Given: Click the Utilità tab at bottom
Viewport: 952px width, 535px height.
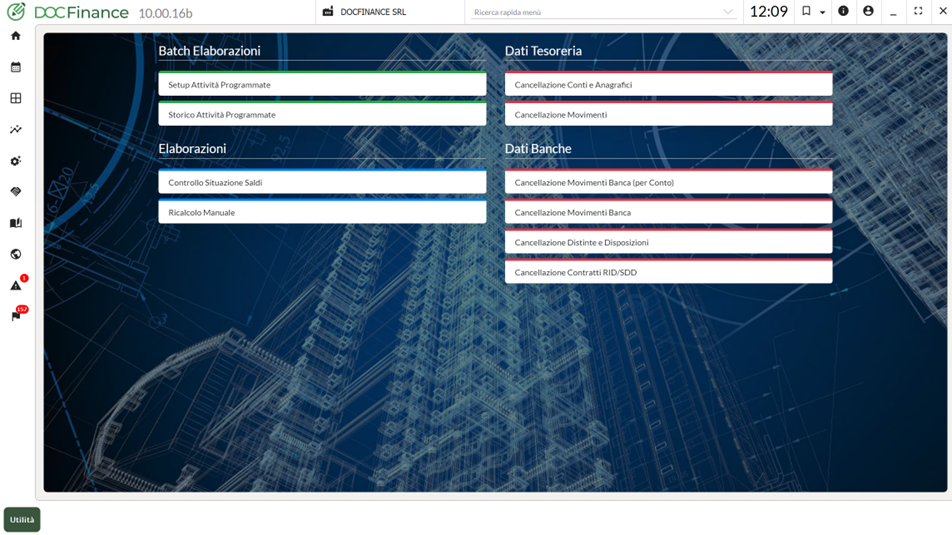Looking at the screenshot, I should pyautogui.click(x=22, y=520).
